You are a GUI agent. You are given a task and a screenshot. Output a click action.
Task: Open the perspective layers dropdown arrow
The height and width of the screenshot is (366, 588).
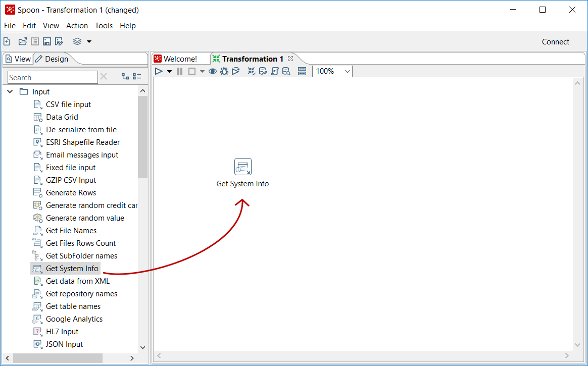(89, 42)
